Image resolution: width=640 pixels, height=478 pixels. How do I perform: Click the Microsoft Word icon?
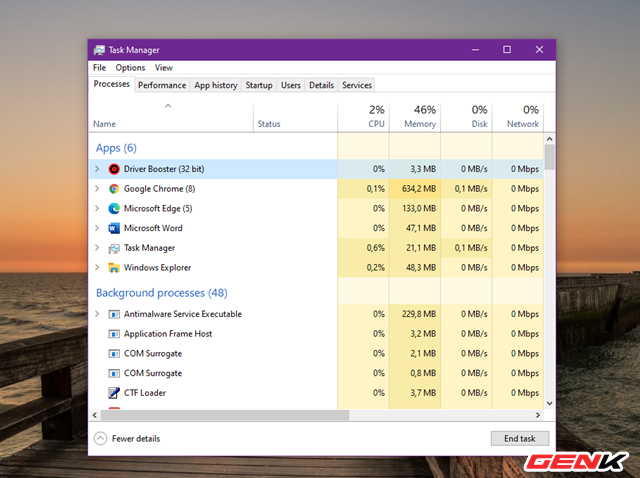click(x=114, y=228)
